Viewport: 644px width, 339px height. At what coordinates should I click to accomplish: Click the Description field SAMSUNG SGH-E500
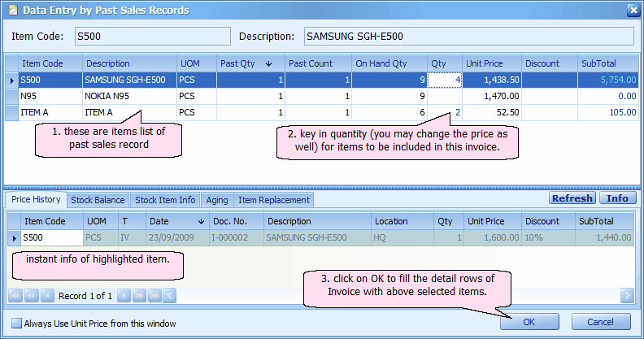point(469,36)
